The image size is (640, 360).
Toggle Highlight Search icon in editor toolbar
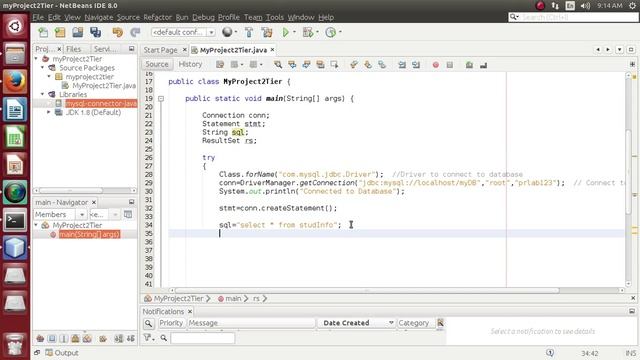pyautogui.click(x=320, y=64)
